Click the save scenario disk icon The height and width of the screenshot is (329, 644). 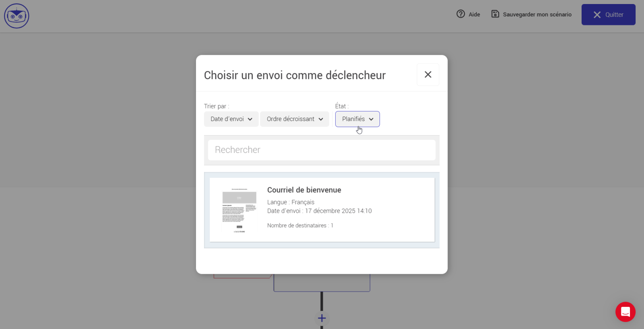point(495,14)
